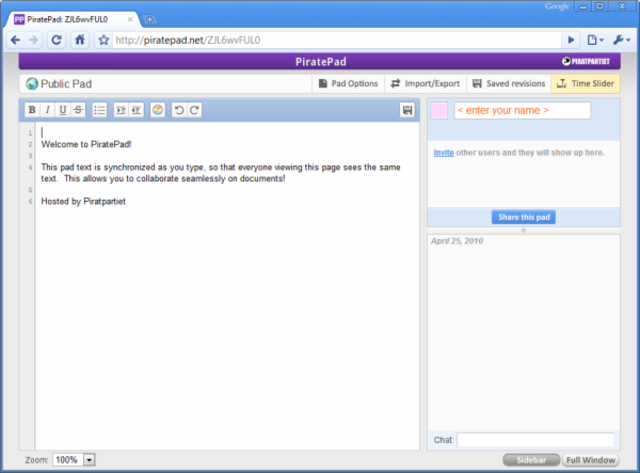This screenshot has height=473, width=640.
Task: Underline selected text button
Action: tap(62, 110)
